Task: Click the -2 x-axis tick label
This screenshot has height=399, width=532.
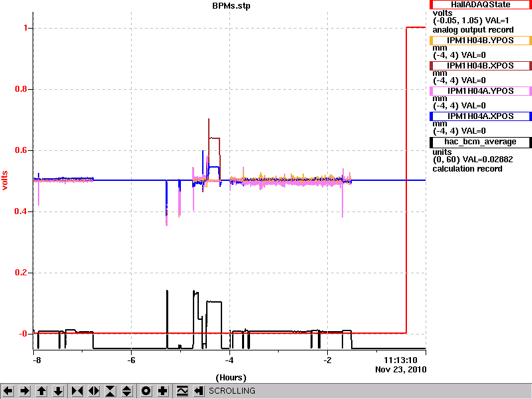Action: [327, 360]
